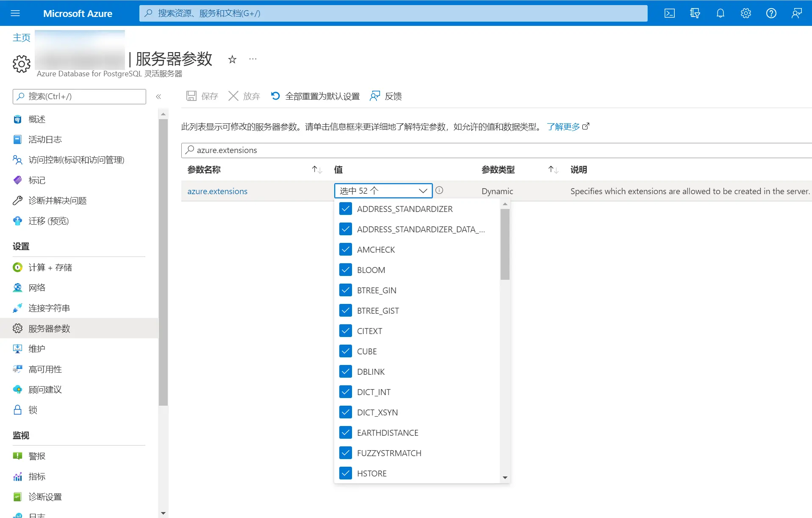Uncheck ADDRESS_STANDARDIZER_DATA_... checkbox
This screenshot has width=812, height=518.
[346, 229]
